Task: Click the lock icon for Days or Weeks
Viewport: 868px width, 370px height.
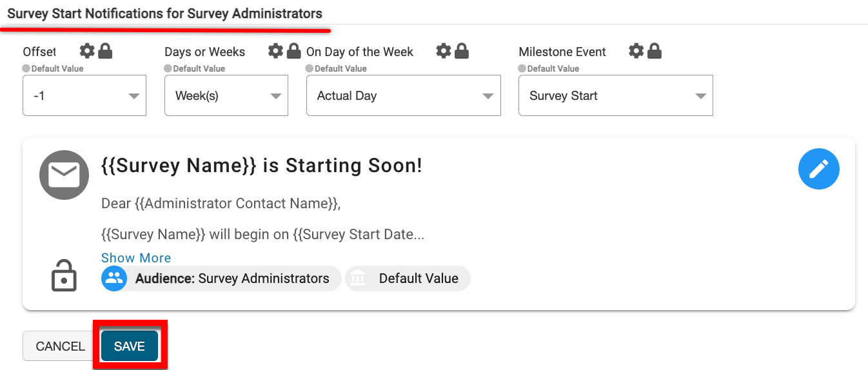Action: 293,51
